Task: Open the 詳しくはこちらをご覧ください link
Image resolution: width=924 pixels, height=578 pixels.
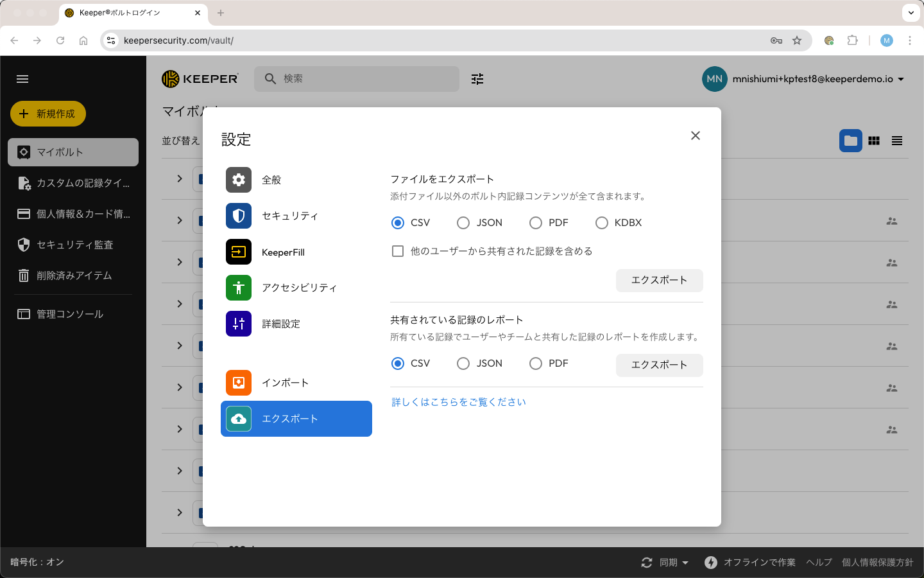Action: pos(459,402)
